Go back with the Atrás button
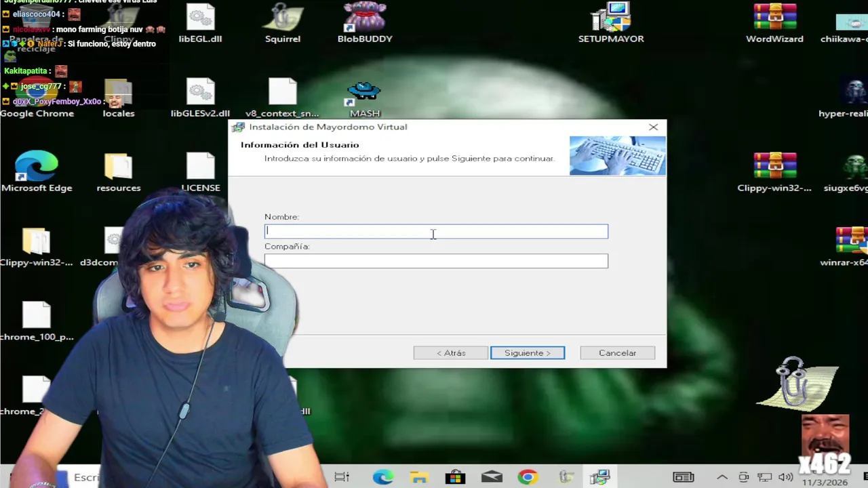Image resolution: width=868 pixels, height=488 pixels. click(x=451, y=353)
